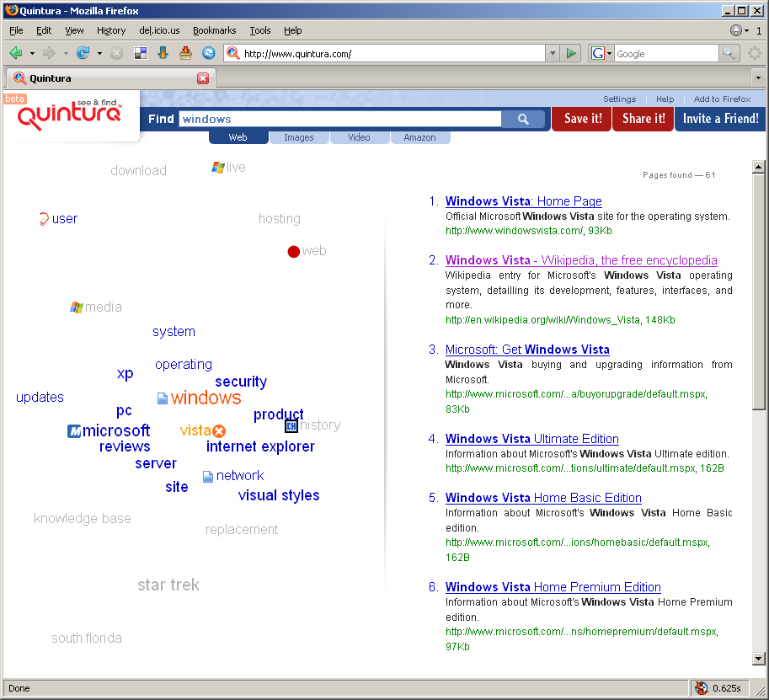Open the Help link in Quintura header
Viewport: 769px width, 700px height.
click(665, 99)
